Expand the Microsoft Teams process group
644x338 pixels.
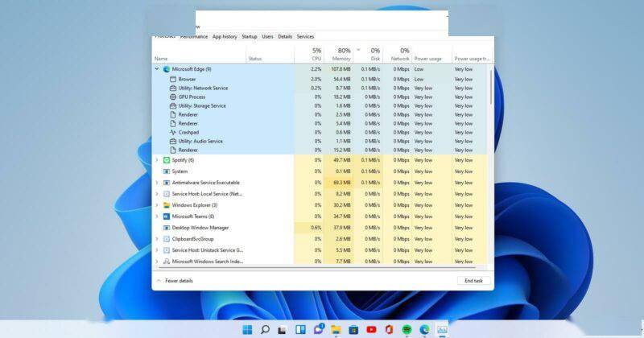pos(157,216)
